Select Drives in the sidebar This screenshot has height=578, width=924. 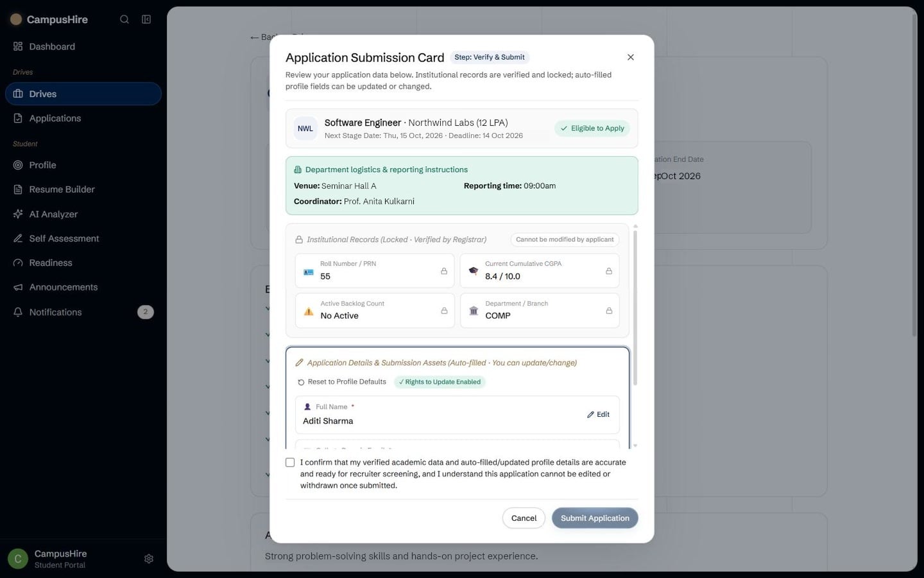tap(83, 94)
